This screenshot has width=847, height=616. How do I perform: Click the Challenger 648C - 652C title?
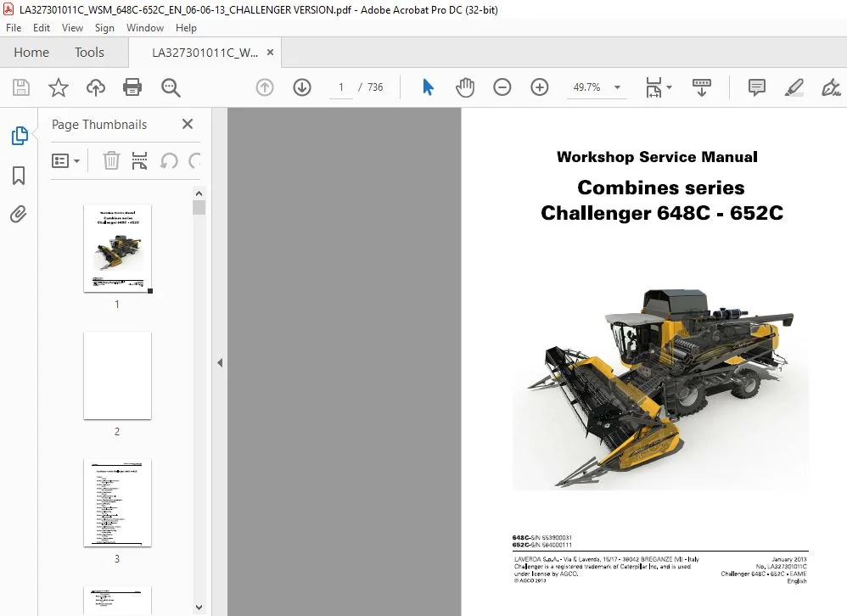coord(662,213)
